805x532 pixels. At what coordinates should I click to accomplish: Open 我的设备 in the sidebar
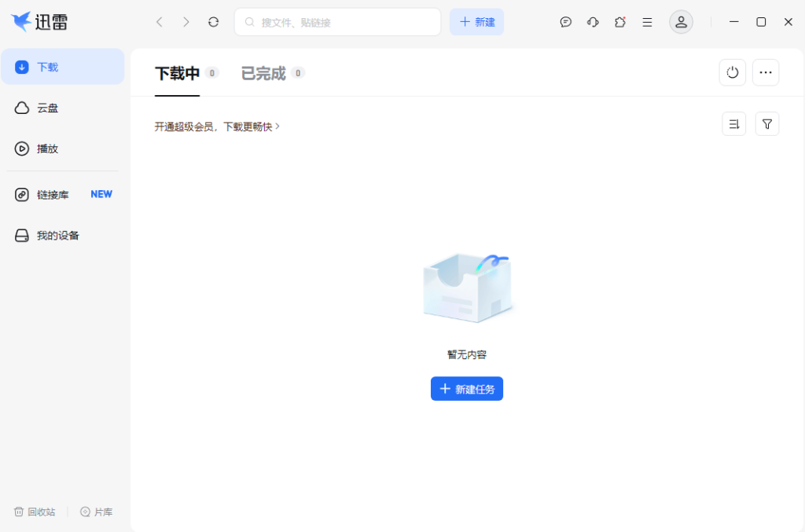point(63,236)
